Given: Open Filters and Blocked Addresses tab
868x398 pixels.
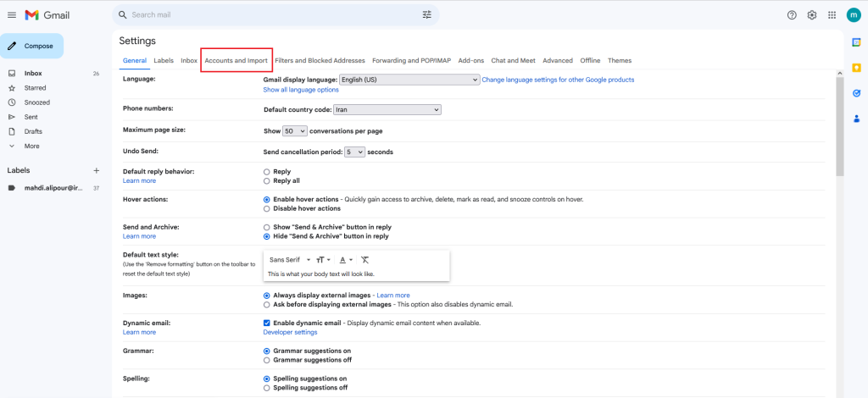Looking at the screenshot, I should click(320, 61).
